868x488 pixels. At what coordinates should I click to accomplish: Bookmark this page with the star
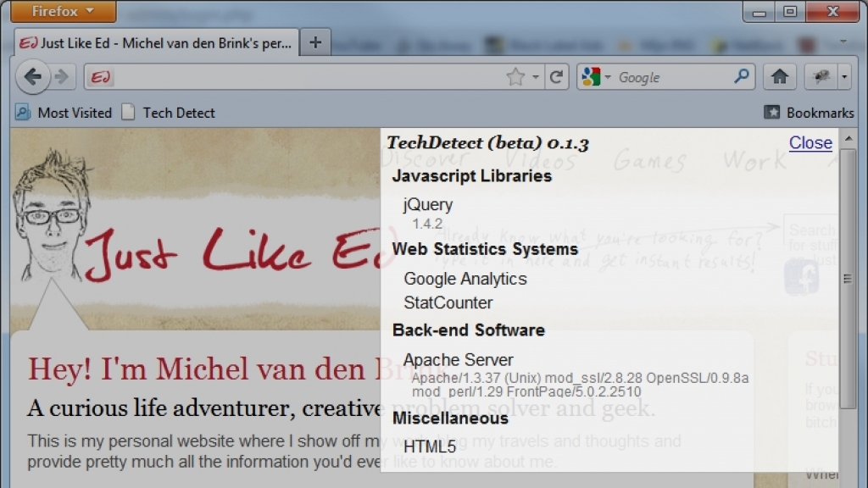516,77
